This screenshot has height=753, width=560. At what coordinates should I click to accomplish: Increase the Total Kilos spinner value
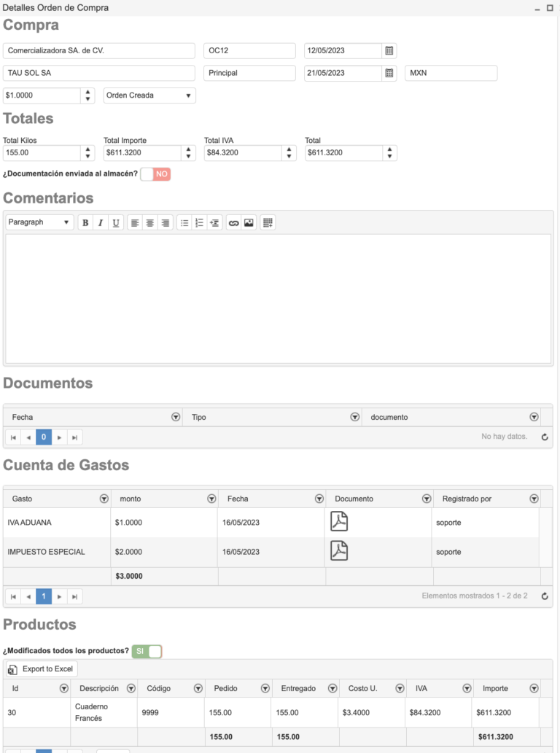tap(87, 149)
